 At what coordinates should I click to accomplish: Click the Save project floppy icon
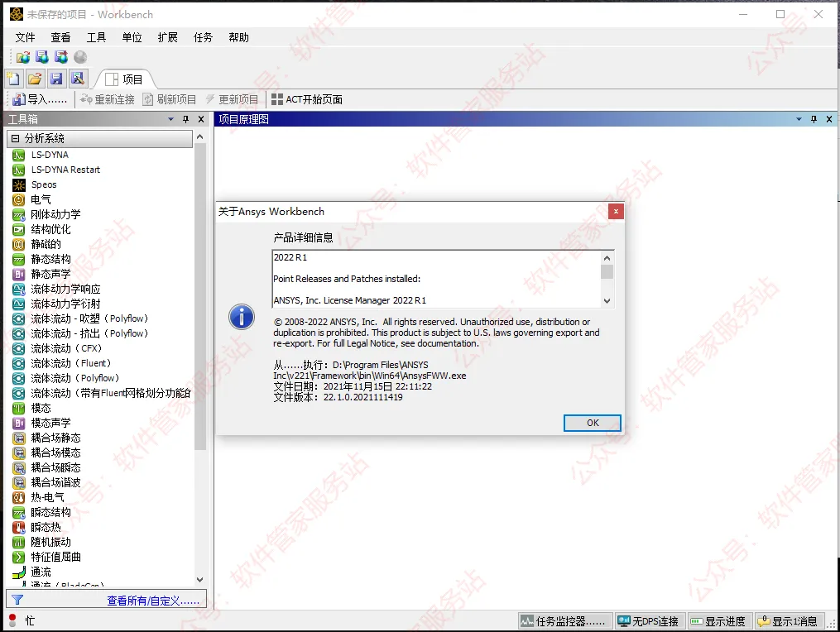tap(56, 79)
